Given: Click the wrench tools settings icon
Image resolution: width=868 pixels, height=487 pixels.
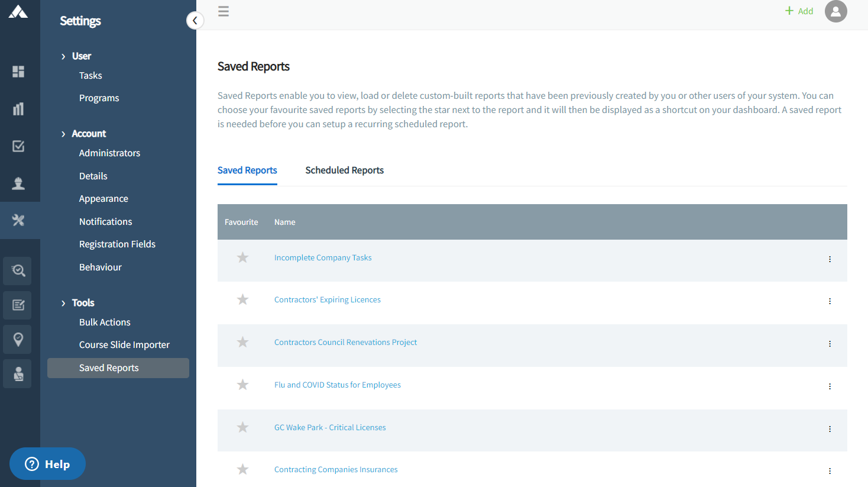Looking at the screenshot, I should click(18, 220).
